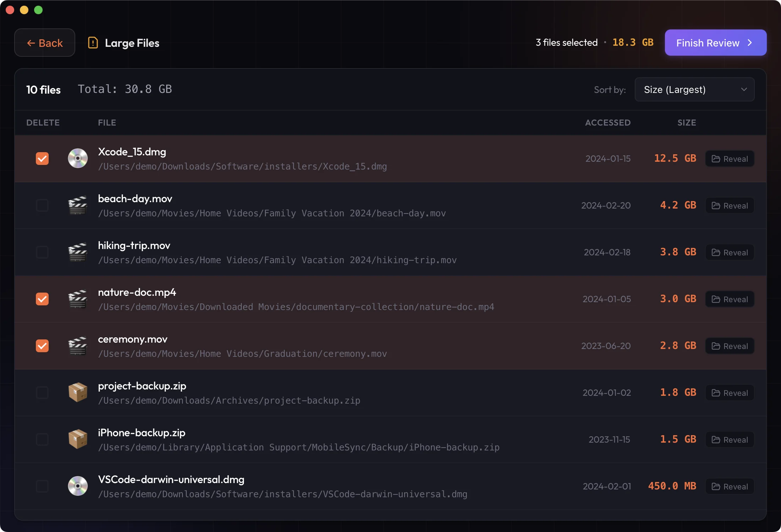Click the disc icon next to Xcode_15.dmg
The width and height of the screenshot is (781, 532).
tap(77, 159)
